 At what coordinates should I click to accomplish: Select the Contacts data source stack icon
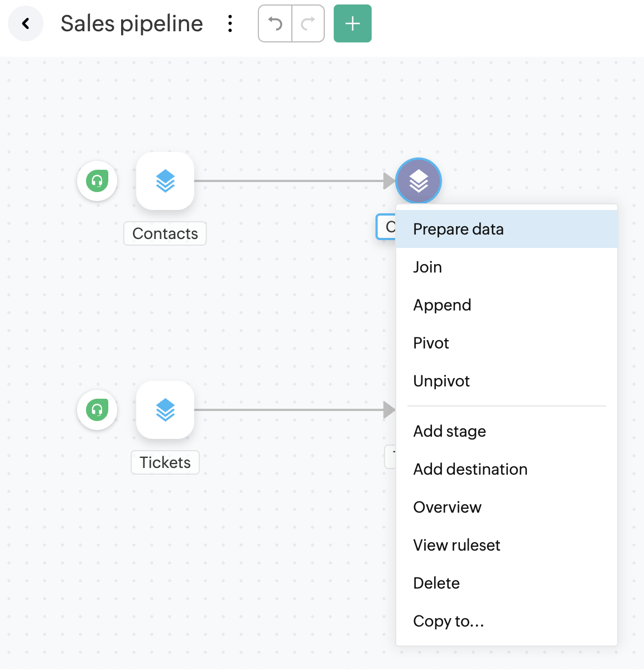tap(165, 181)
